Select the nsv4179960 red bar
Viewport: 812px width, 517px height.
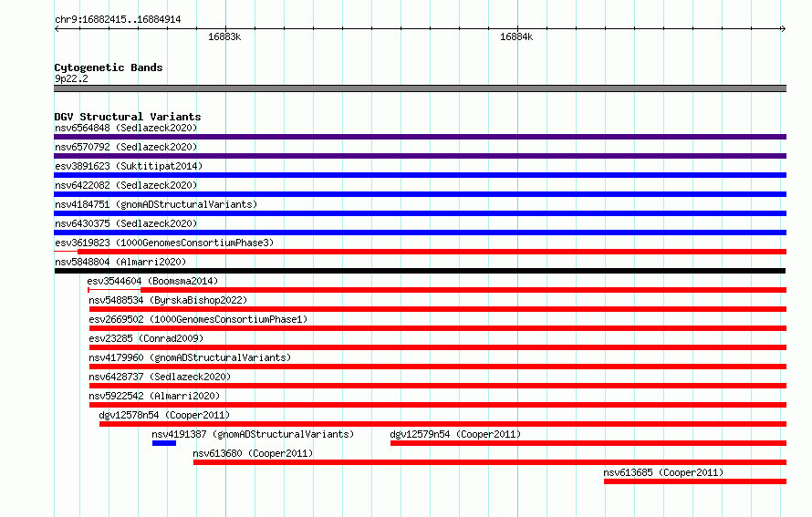[x=438, y=367]
